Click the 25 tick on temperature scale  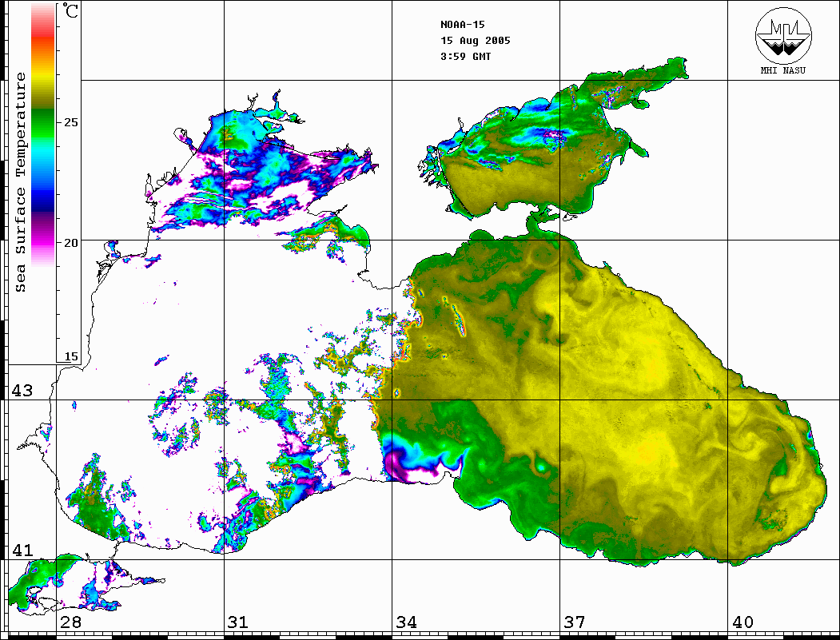70,122
